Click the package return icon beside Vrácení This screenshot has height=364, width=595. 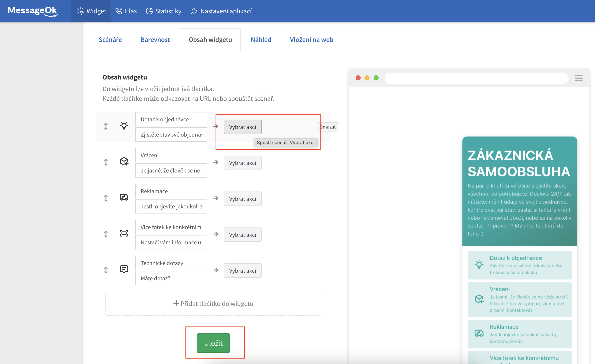124,161
